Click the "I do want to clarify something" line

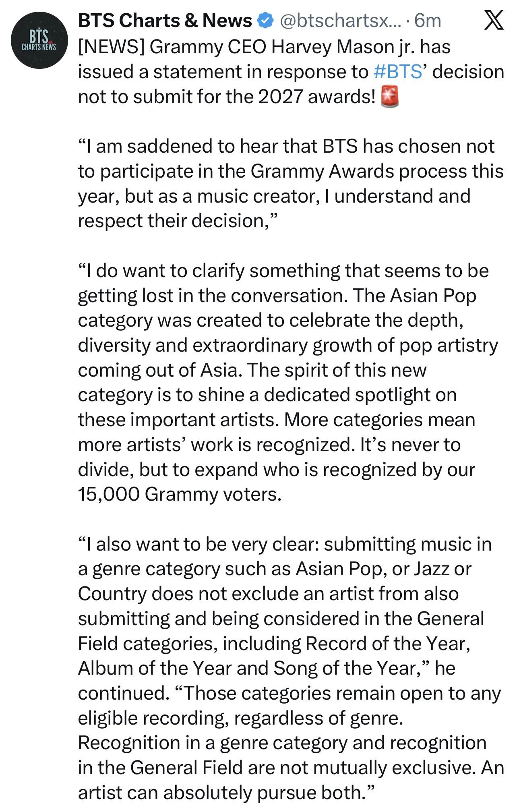pyautogui.click(x=283, y=271)
